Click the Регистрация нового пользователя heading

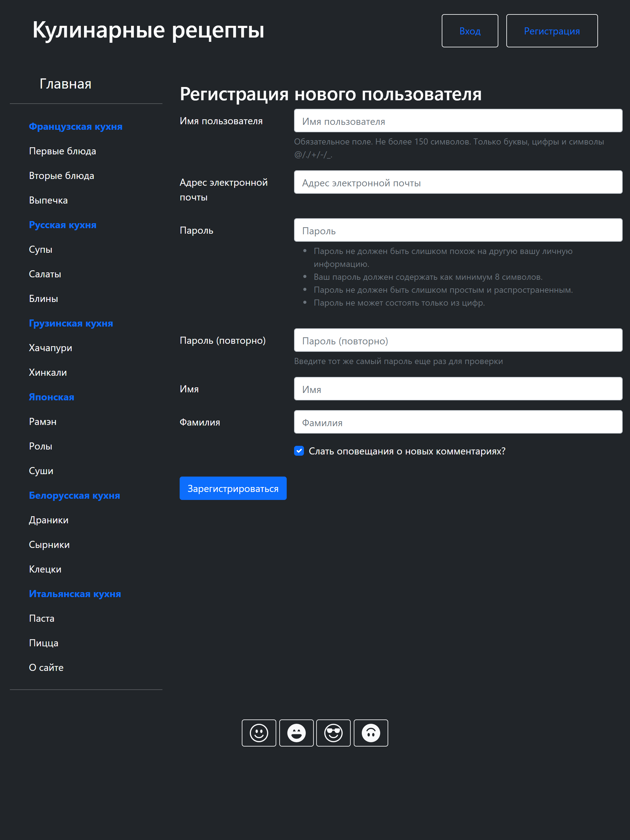click(x=331, y=94)
